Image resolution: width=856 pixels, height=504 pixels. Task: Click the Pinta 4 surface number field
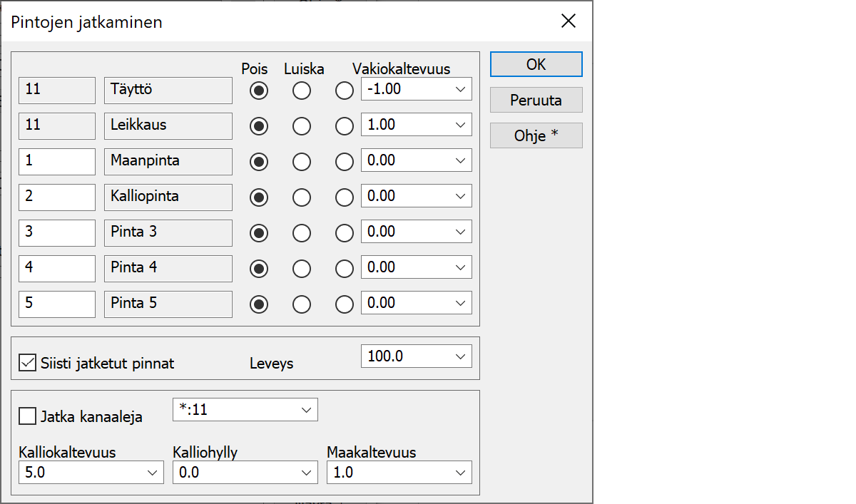point(57,268)
